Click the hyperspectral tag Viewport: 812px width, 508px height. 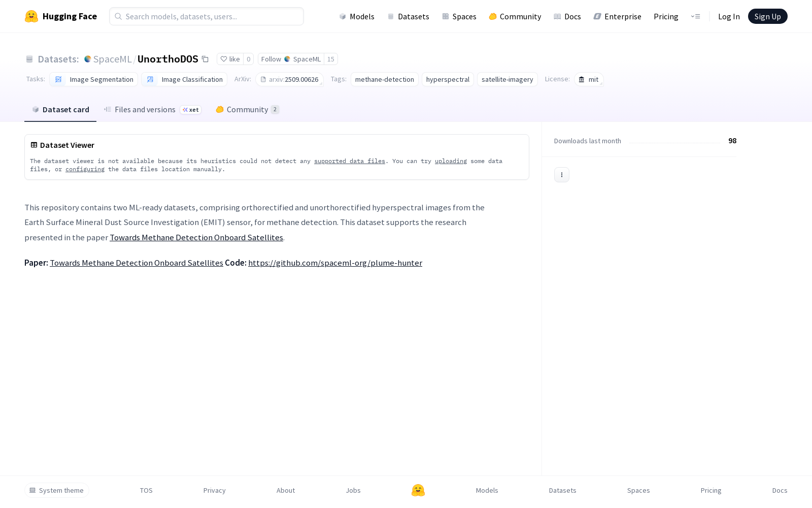point(448,79)
